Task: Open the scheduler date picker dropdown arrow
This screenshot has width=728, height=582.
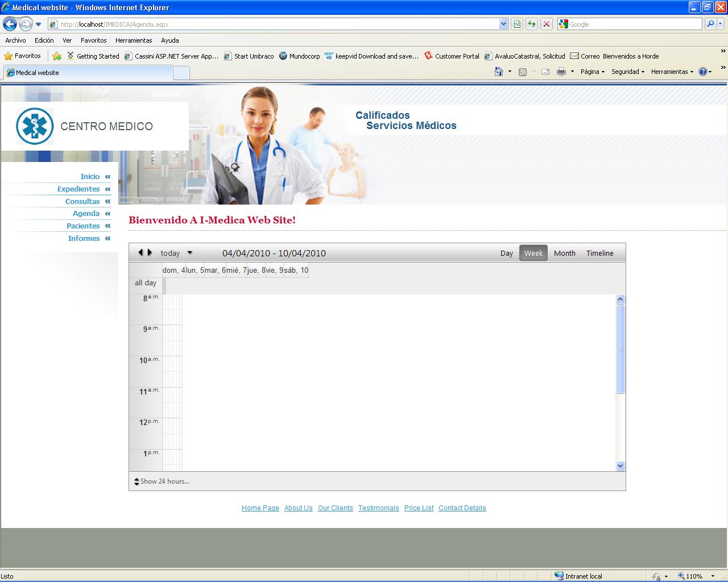Action: tap(190, 253)
